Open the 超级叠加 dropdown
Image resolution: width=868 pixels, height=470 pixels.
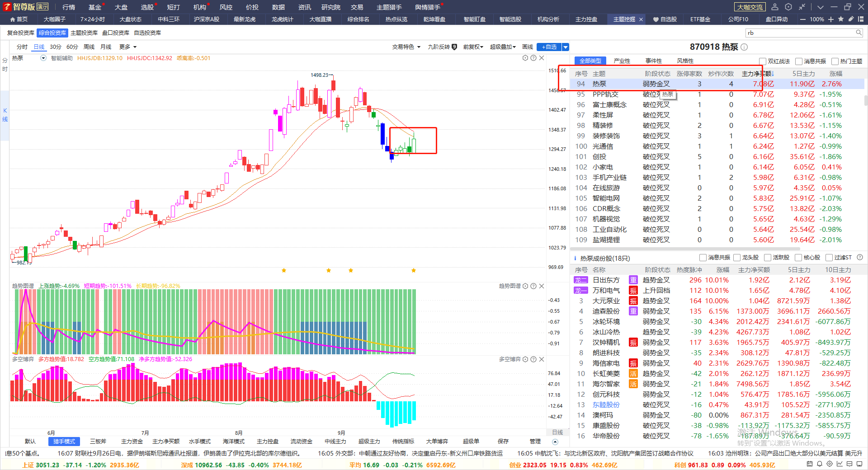point(503,47)
